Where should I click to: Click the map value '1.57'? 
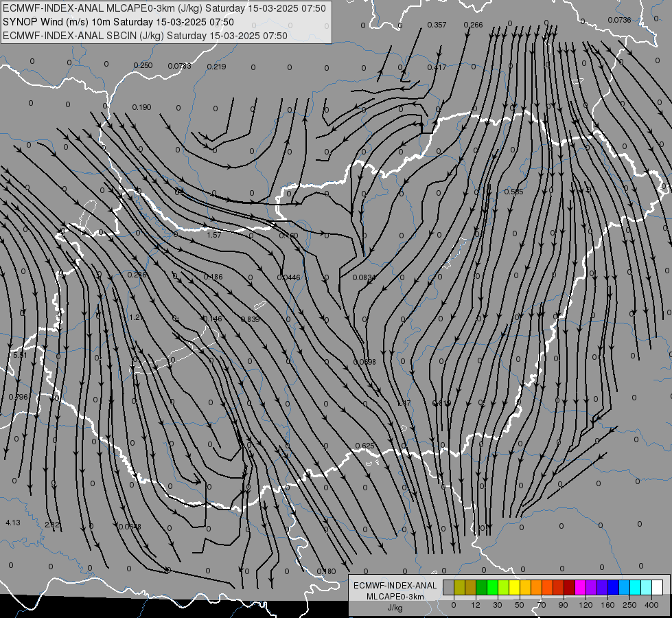[x=214, y=235]
